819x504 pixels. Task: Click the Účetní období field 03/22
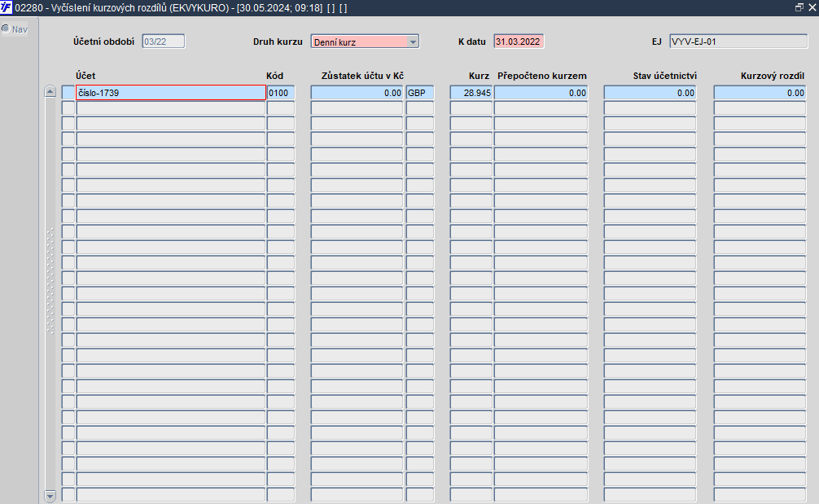164,42
